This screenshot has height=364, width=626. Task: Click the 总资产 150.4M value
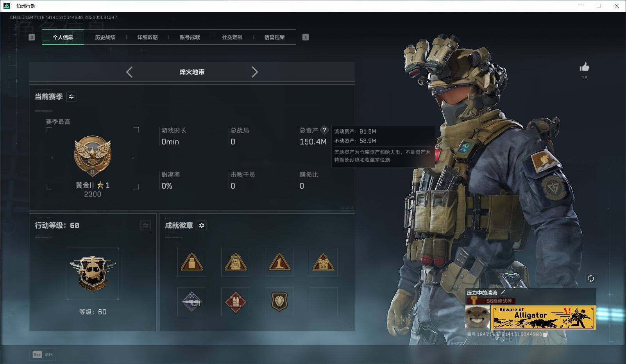click(313, 142)
